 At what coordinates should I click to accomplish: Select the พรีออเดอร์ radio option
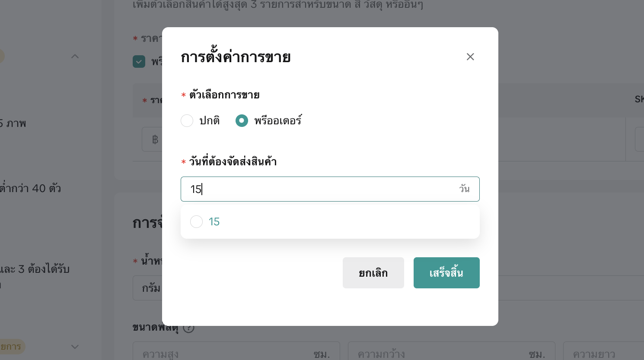(242, 120)
